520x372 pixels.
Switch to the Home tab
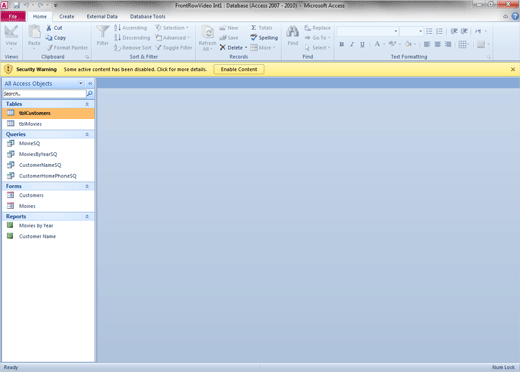[x=40, y=16]
